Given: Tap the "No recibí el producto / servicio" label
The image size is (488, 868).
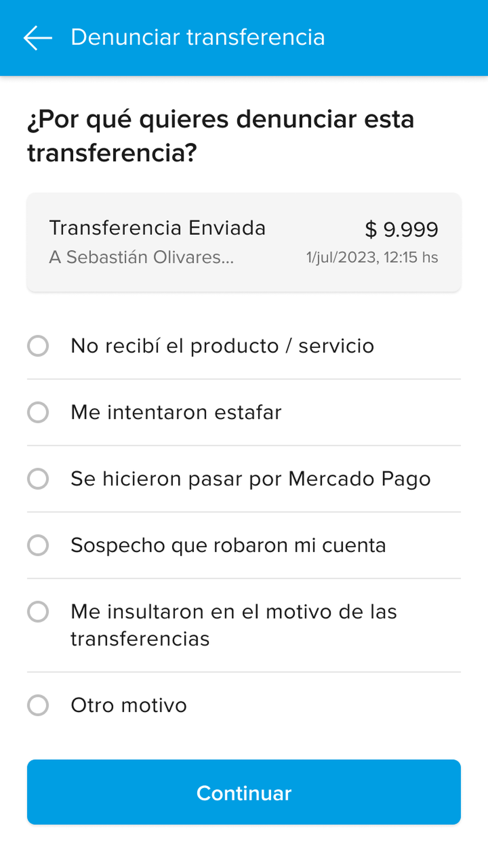Looking at the screenshot, I should pyautogui.click(x=222, y=346).
